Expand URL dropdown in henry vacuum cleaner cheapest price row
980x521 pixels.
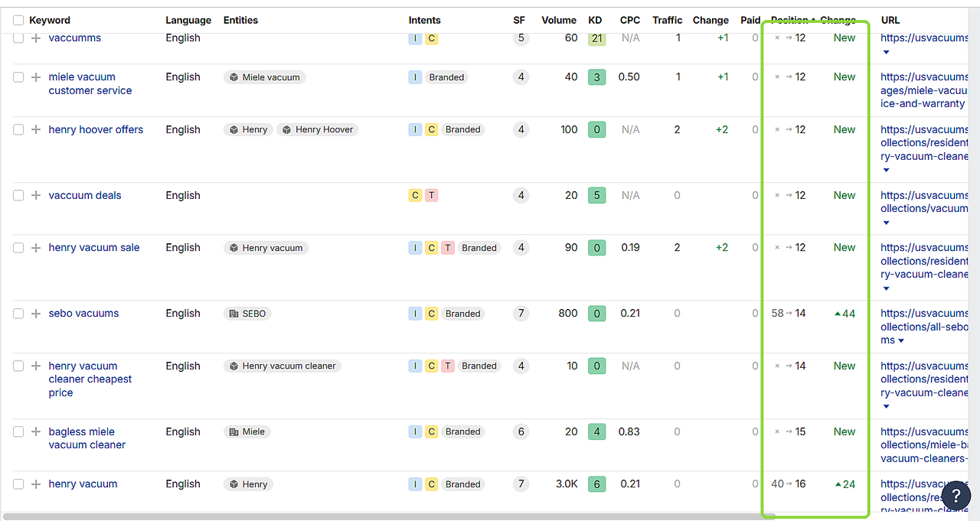[887, 407]
